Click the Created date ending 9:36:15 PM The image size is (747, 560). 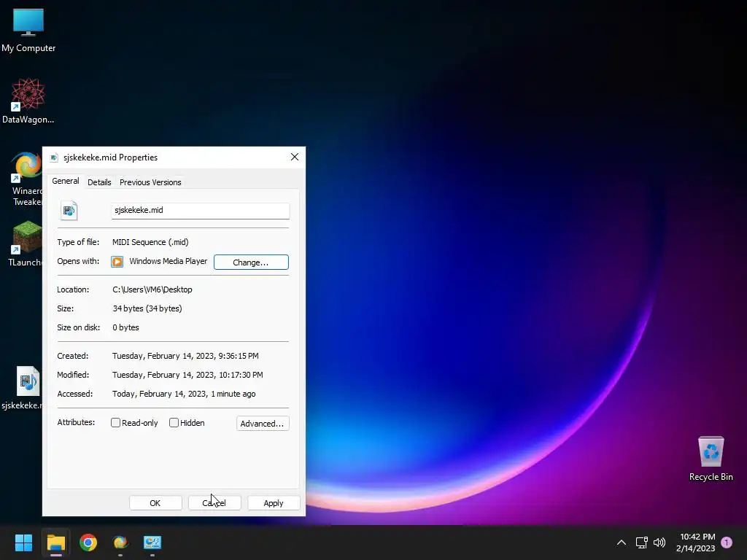click(x=185, y=356)
